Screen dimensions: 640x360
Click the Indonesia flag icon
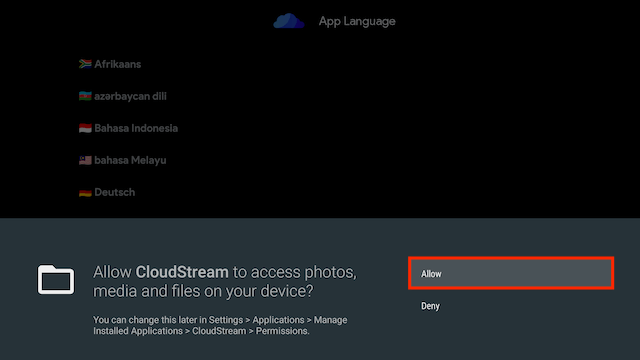click(x=85, y=128)
